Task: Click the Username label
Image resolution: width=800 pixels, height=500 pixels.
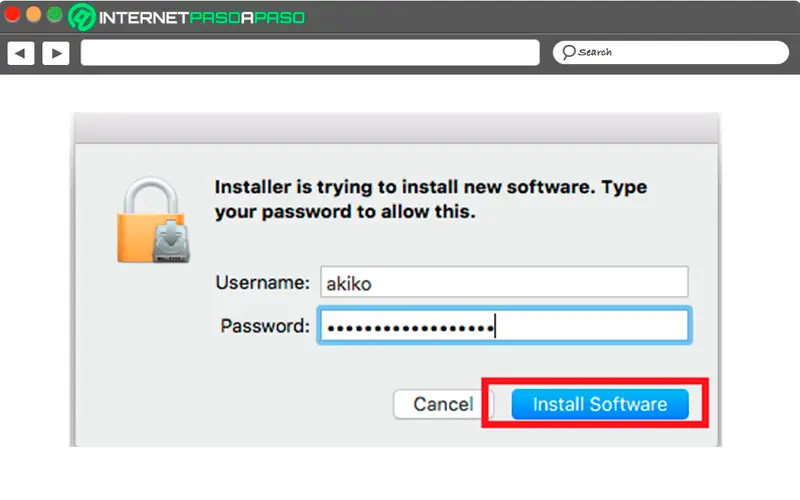Action: click(263, 282)
